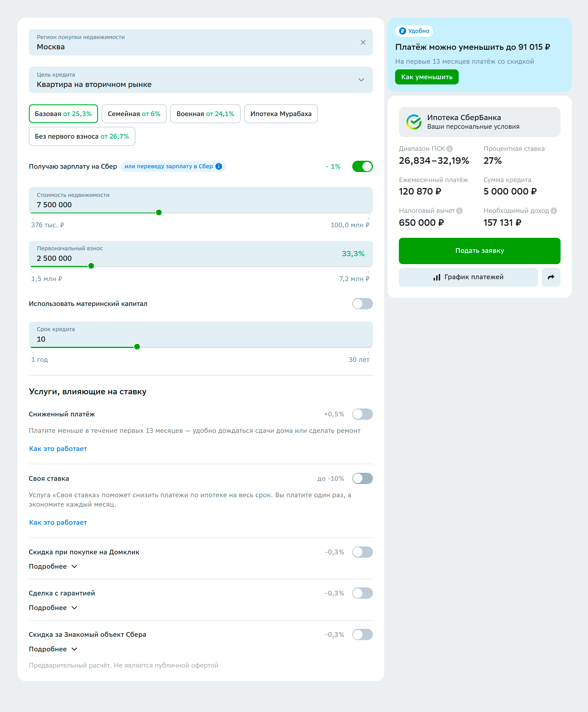Open info icon beside Необходимый доход
Viewport: 588px width, 712px height.
(553, 211)
